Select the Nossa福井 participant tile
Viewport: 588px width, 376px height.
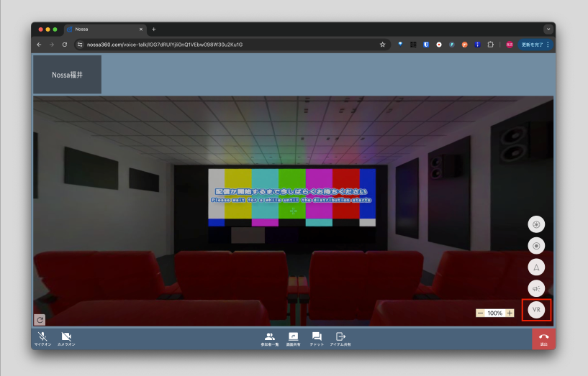click(x=67, y=75)
